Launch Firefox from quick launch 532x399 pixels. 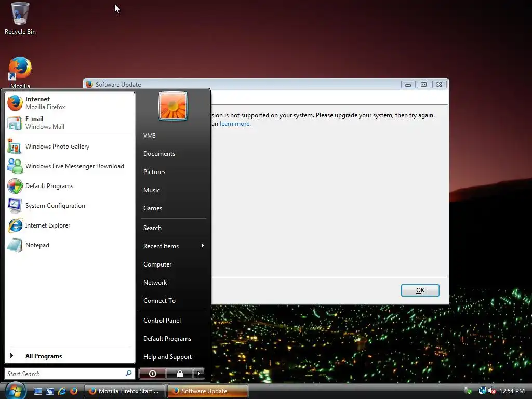point(74,391)
